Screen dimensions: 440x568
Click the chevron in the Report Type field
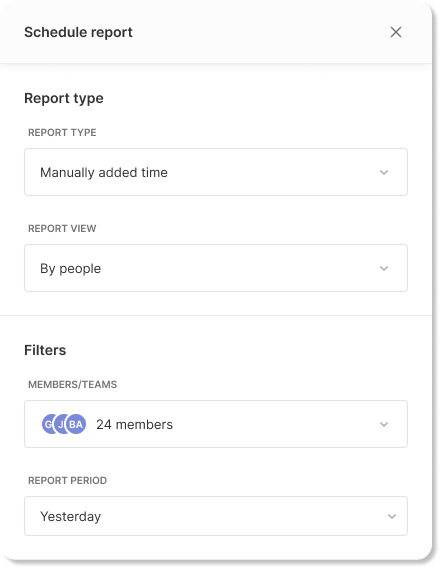[x=384, y=172]
